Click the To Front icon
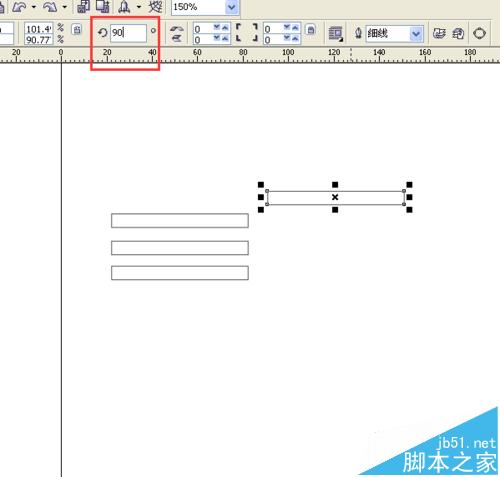 click(439, 33)
